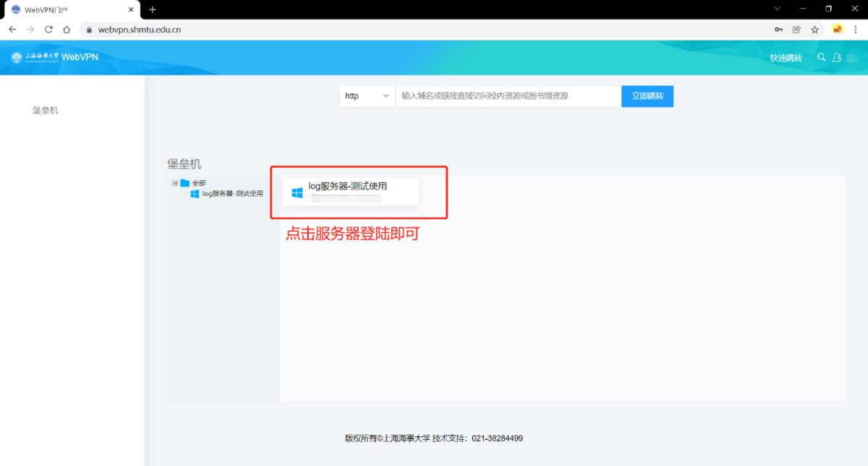Screen dimensions: 868x466
Task: Go to the browser home page icon
Action: point(67,30)
